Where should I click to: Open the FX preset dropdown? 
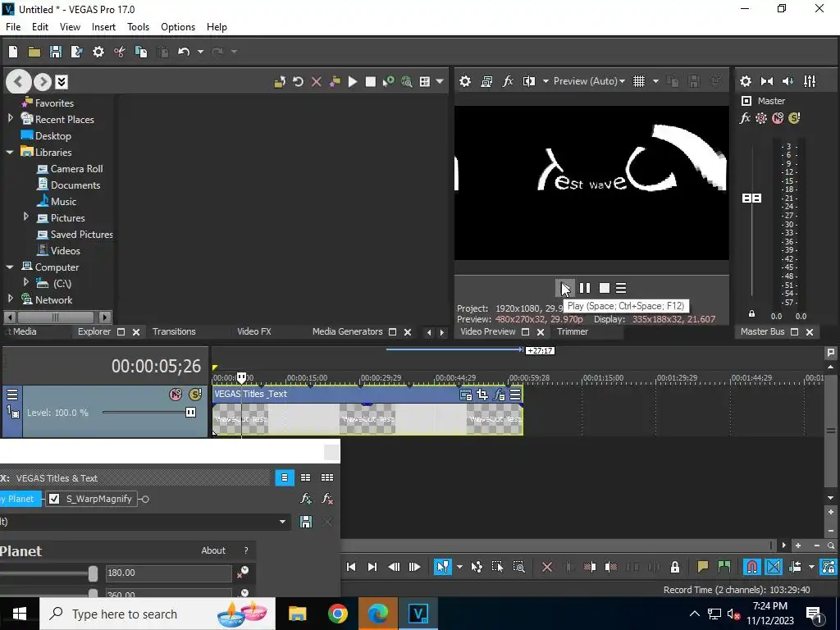(282, 522)
